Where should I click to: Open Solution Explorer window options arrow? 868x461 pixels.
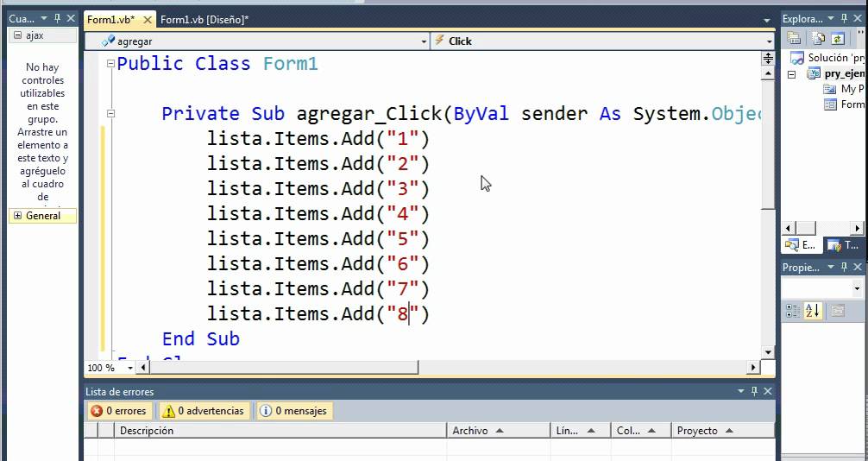[830, 19]
